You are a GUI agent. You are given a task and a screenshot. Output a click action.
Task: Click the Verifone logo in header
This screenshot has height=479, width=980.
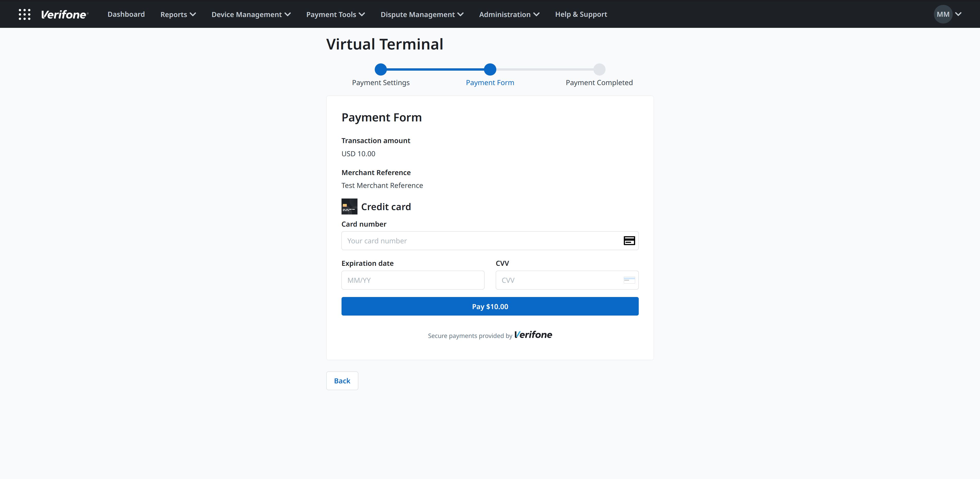pyautogui.click(x=64, y=14)
